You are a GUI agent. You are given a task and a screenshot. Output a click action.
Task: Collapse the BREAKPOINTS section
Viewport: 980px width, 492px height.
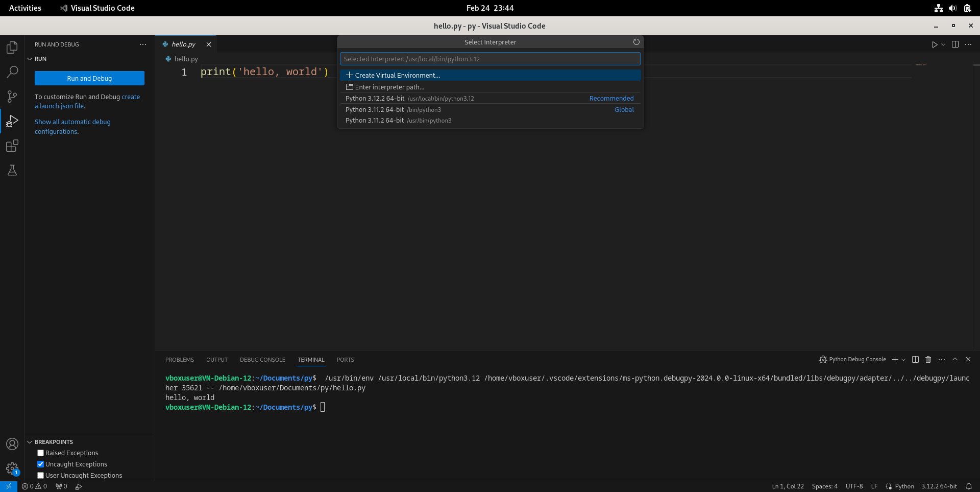click(30, 442)
